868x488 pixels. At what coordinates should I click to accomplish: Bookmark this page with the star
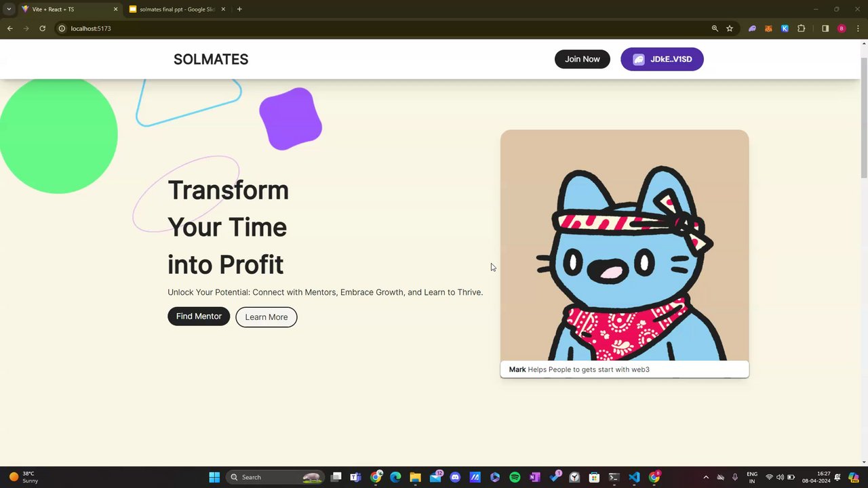click(x=730, y=28)
